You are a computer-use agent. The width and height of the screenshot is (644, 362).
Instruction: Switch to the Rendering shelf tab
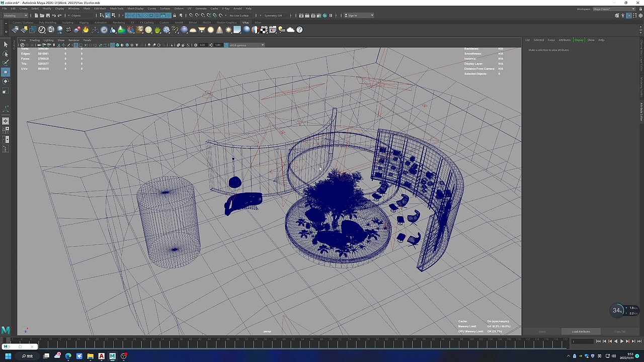pos(119,23)
